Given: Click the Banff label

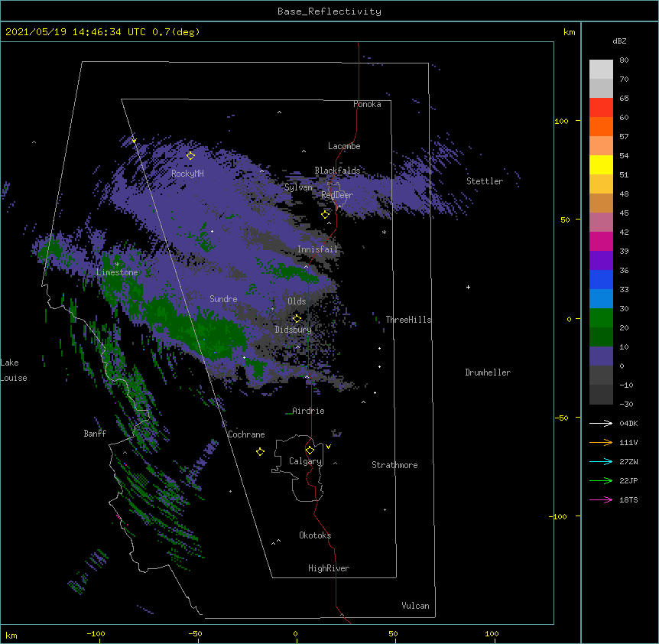Looking at the screenshot, I should [x=95, y=434].
